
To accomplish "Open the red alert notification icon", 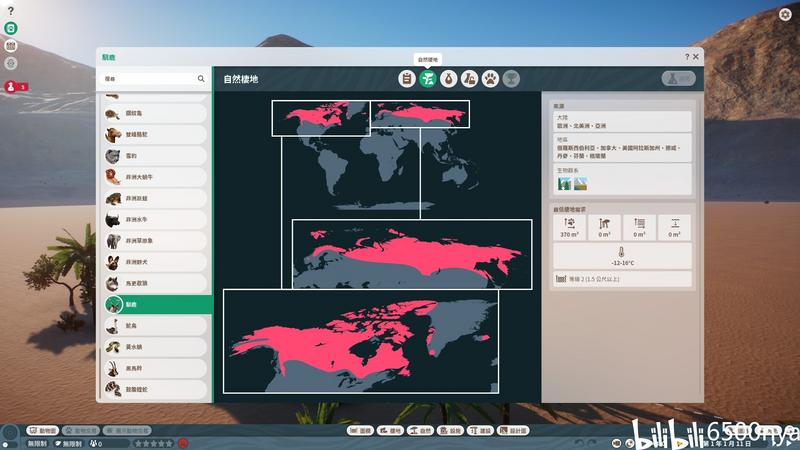I will click(11, 87).
